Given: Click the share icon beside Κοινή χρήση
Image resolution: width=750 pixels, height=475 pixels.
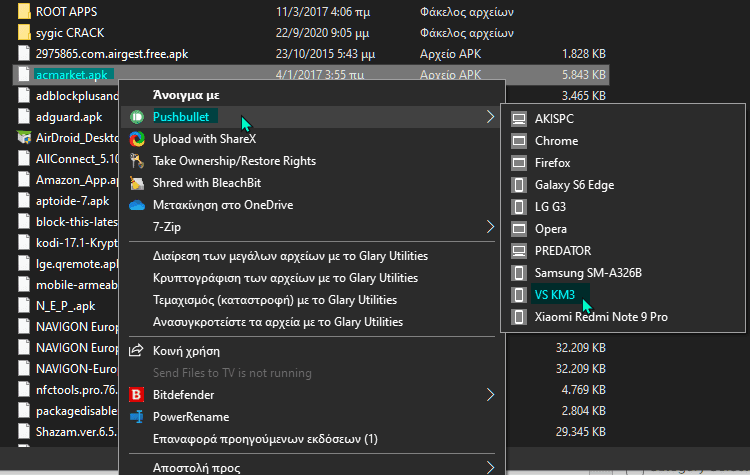Looking at the screenshot, I should (x=136, y=351).
